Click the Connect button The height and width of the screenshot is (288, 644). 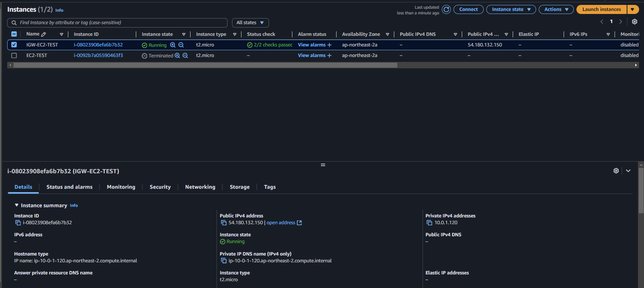coord(469,9)
